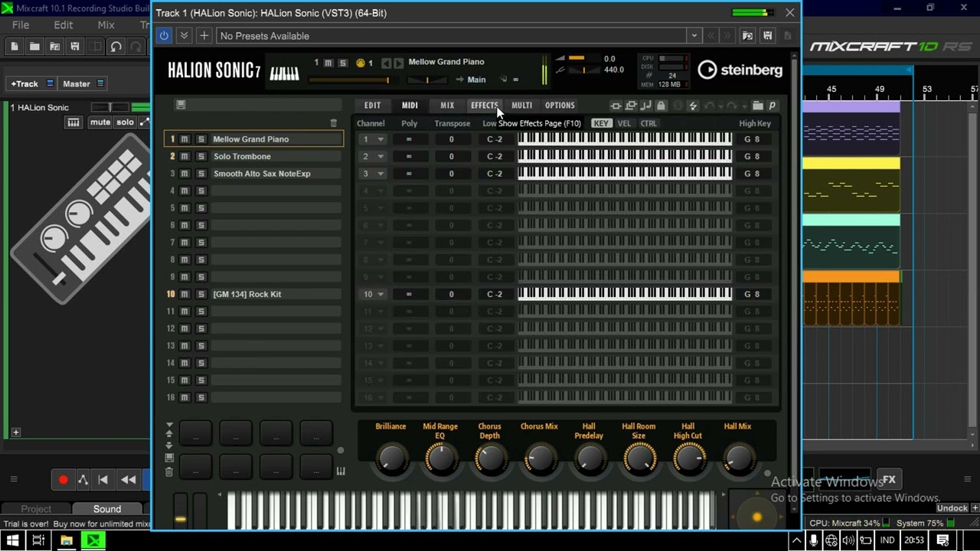Click the floppy disk icon in the preset bar
This screenshot has height=551, width=980.
coord(767,36)
